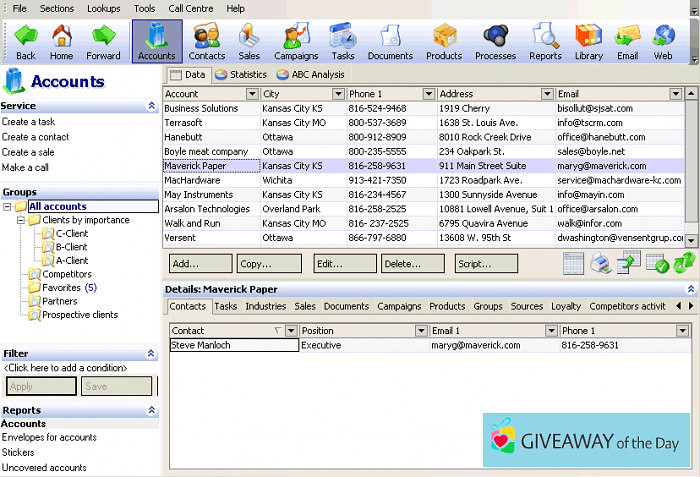Open the Processes section icon
Image resolution: width=700 pixels, height=477 pixels.
495,41
